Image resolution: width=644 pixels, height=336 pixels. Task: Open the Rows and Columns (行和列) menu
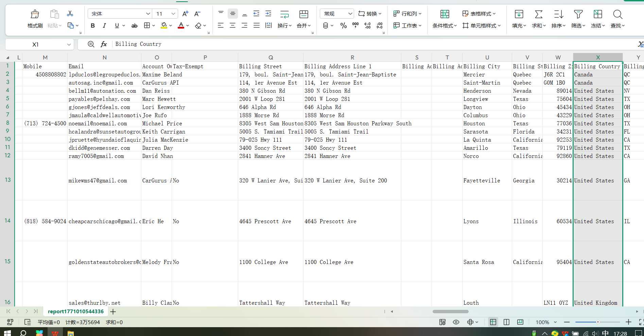pyautogui.click(x=407, y=14)
